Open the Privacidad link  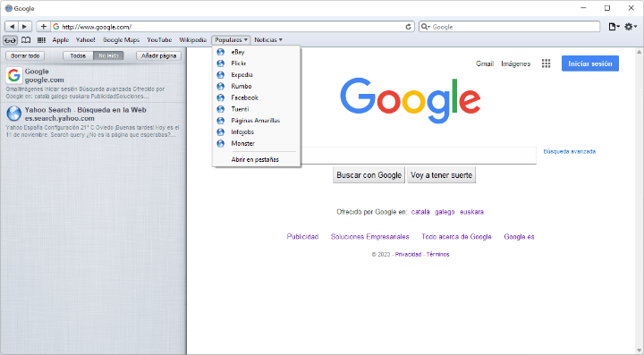click(408, 255)
